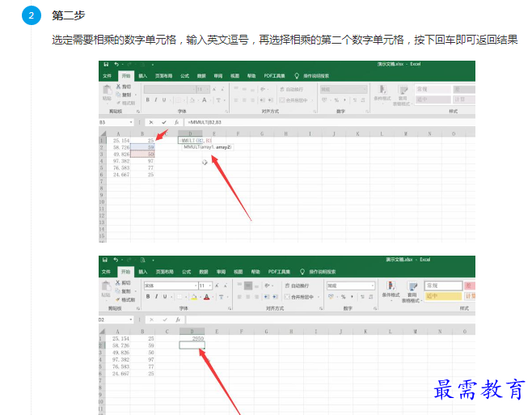
Task: Open font size dropdown in upper Excel
Action: pyautogui.click(x=208, y=89)
